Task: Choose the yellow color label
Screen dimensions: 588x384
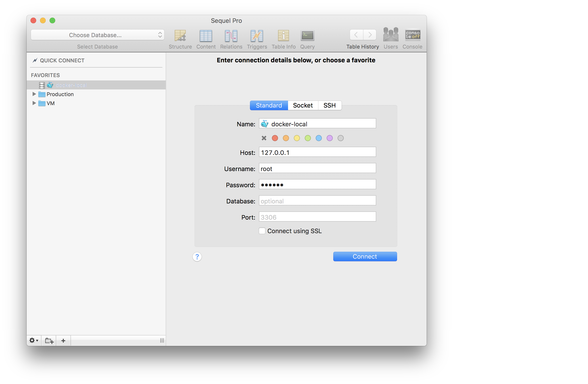Action: [x=297, y=138]
